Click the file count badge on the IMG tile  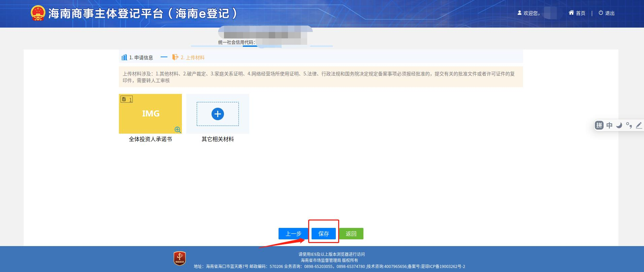click(127, 99)
